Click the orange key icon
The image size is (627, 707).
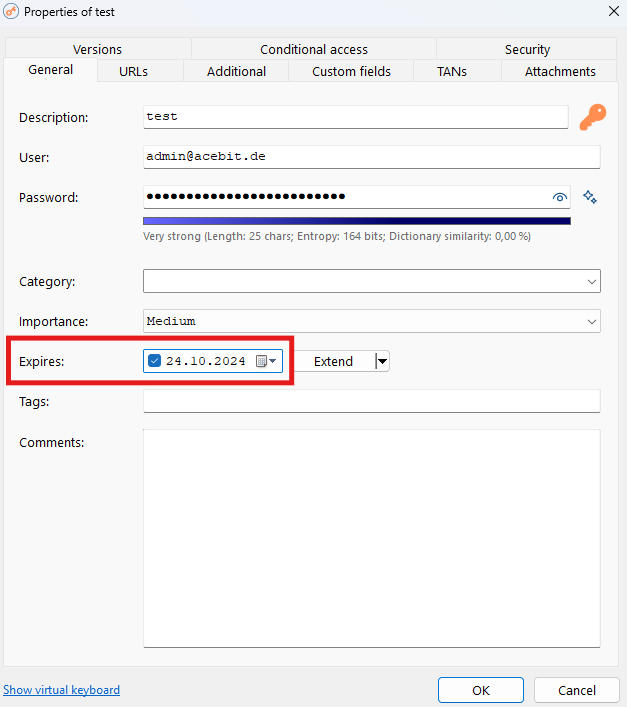[x=593, y=117]
